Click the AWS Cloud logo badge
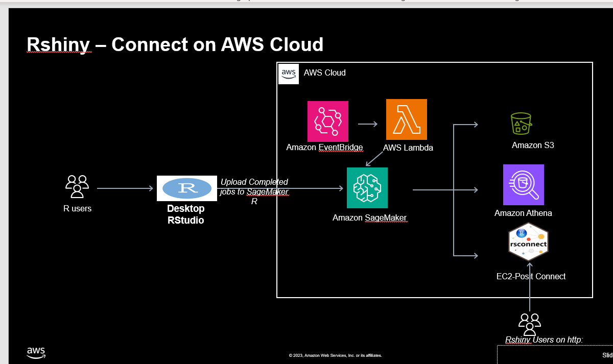Image resolution: width=613 pixels, height=364 pixels. 289,74
